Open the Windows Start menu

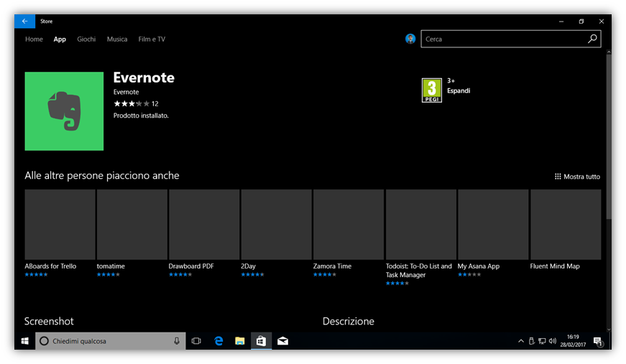(x=24, y=341)
